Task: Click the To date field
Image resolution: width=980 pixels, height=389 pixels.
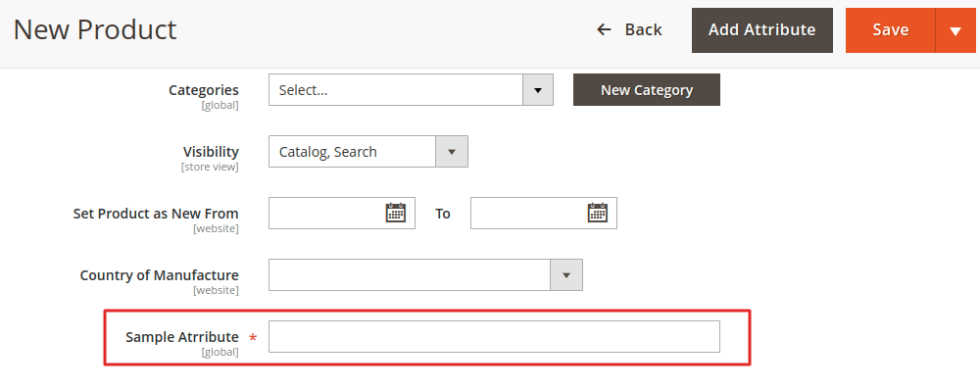Action: click(544, 214)
